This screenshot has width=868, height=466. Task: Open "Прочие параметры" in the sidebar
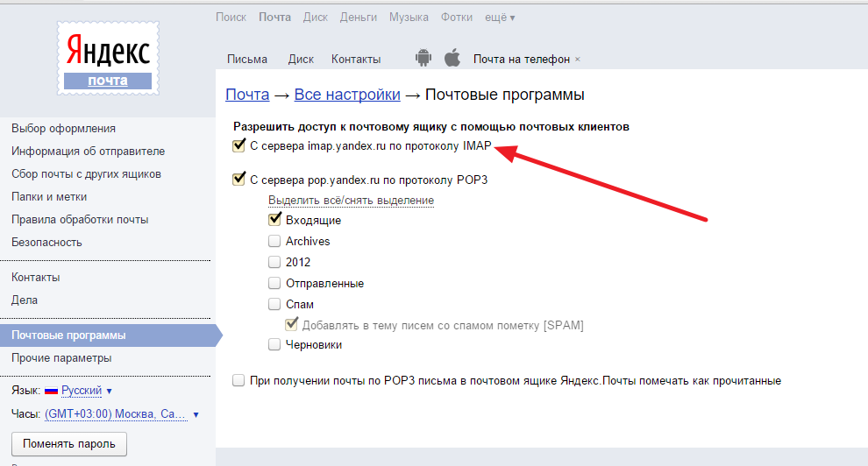coord(61,358)
